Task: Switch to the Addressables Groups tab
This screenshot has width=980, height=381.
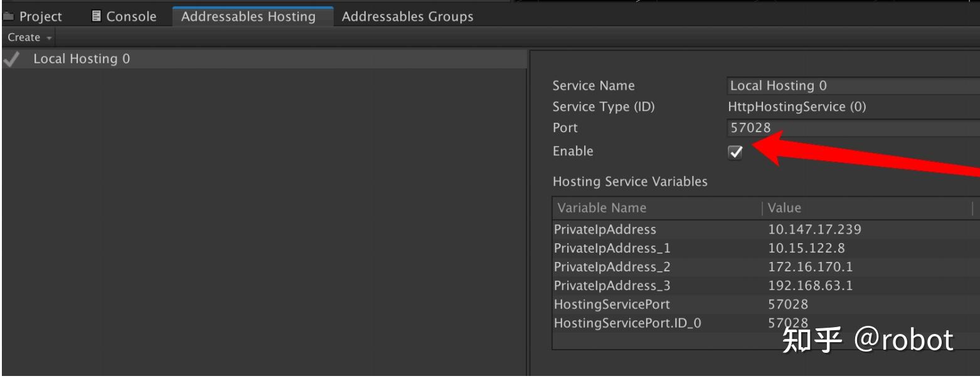Action: pos(407,16)
